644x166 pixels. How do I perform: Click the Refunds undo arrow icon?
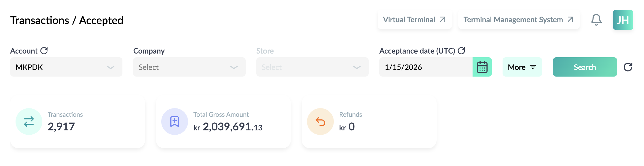tap(320, 122)
